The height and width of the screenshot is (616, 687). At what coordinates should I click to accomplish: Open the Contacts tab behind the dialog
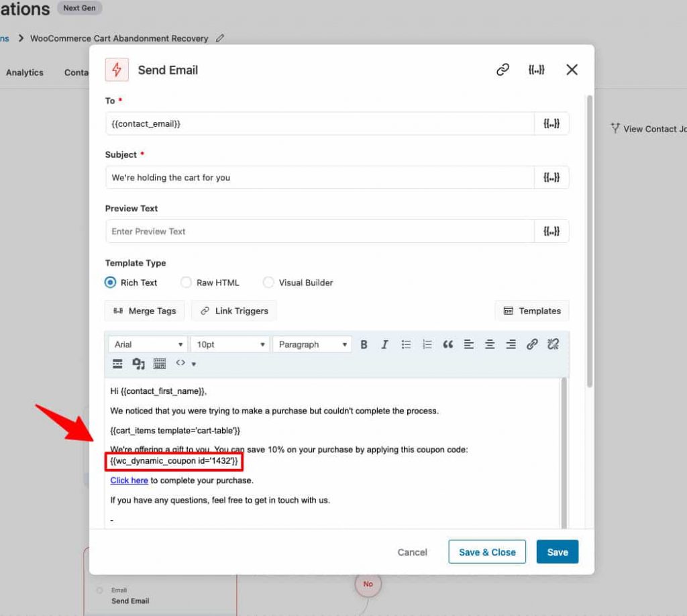76,72
